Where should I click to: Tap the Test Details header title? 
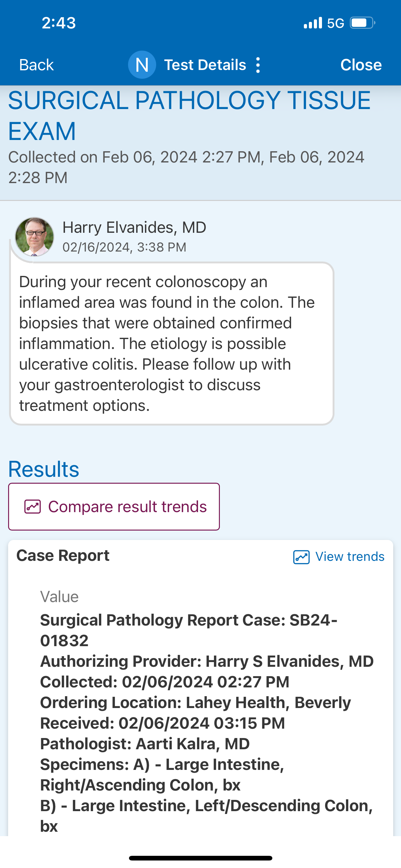pyautogui.click(x=205, y=65)
